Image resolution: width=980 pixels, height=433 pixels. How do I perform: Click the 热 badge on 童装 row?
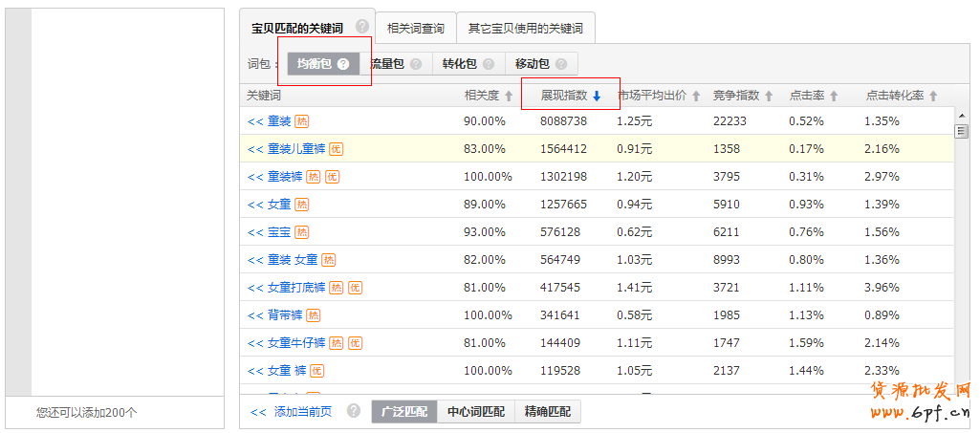(302, 121)
